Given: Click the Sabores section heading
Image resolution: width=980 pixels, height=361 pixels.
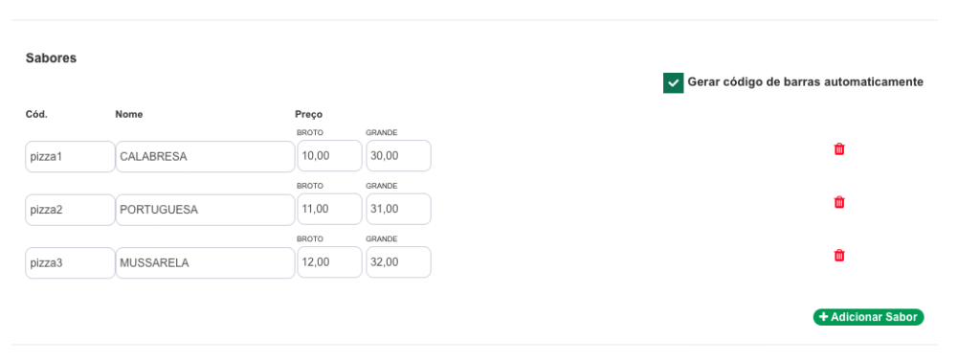Looking at the screenshot, I should pos(52,58).
